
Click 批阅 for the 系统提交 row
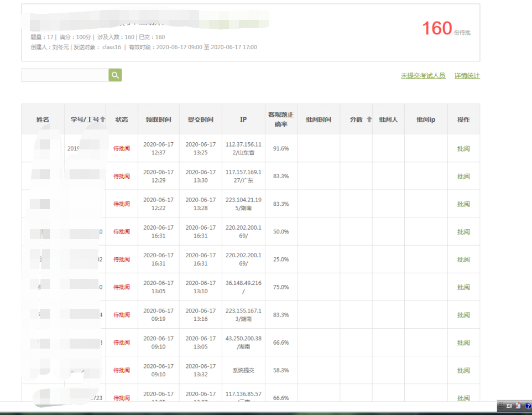coord(463,370)
